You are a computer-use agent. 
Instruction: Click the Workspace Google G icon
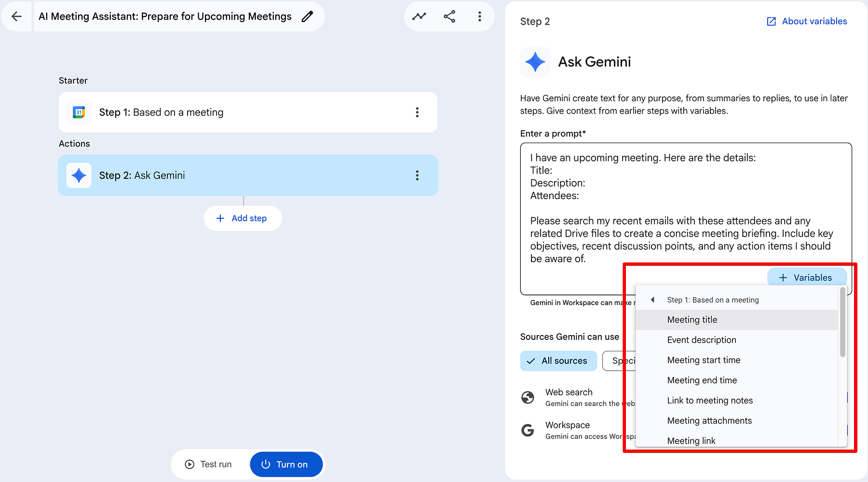528,430
